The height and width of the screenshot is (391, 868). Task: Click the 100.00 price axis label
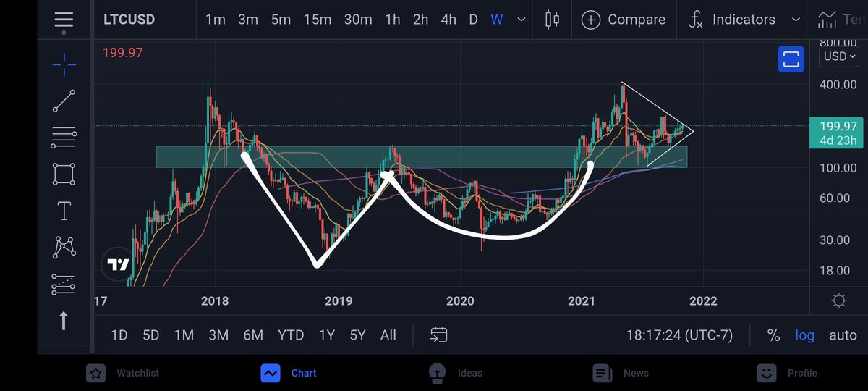point(838,168)
